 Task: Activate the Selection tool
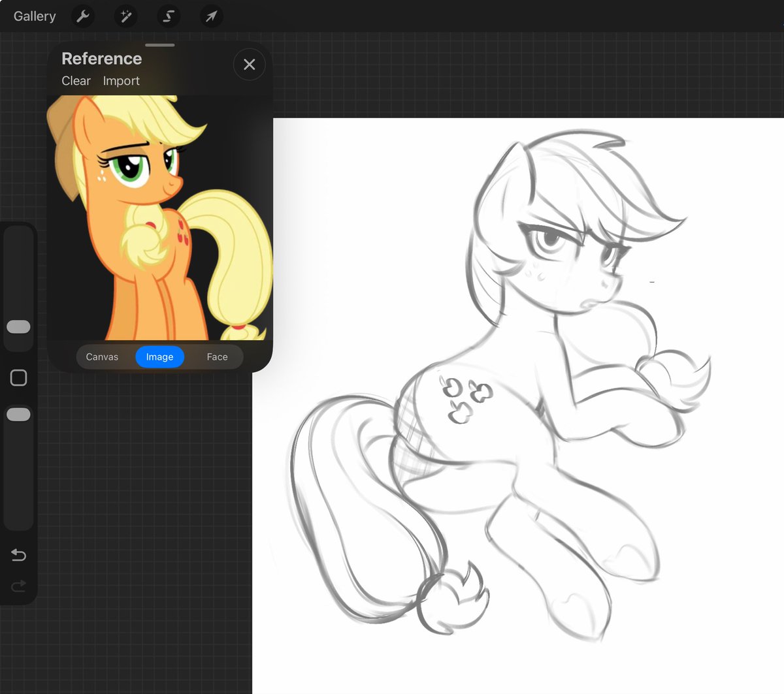[169, 16]
